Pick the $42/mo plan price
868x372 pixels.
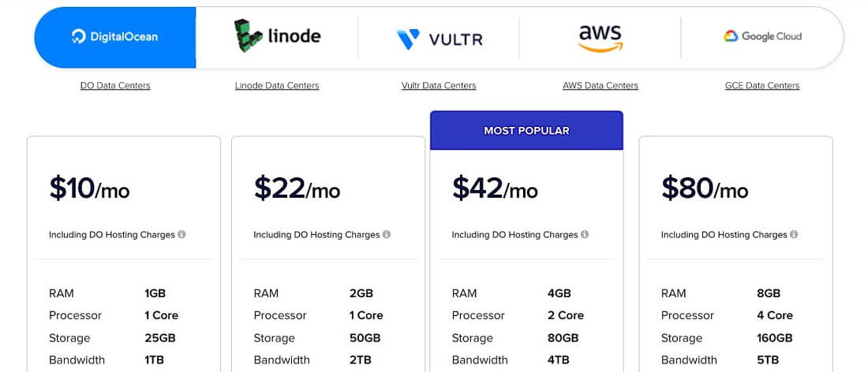pyautogui.click(x=495, y=188)
